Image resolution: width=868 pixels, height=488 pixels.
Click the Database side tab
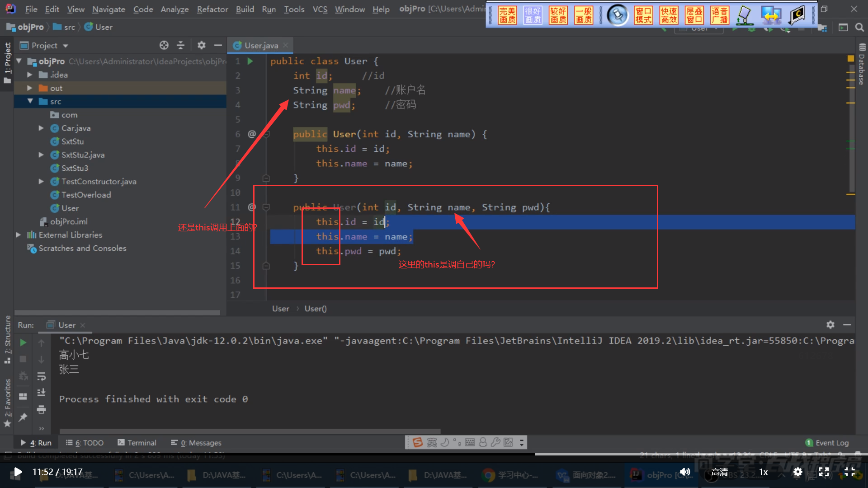coord(862,65)
